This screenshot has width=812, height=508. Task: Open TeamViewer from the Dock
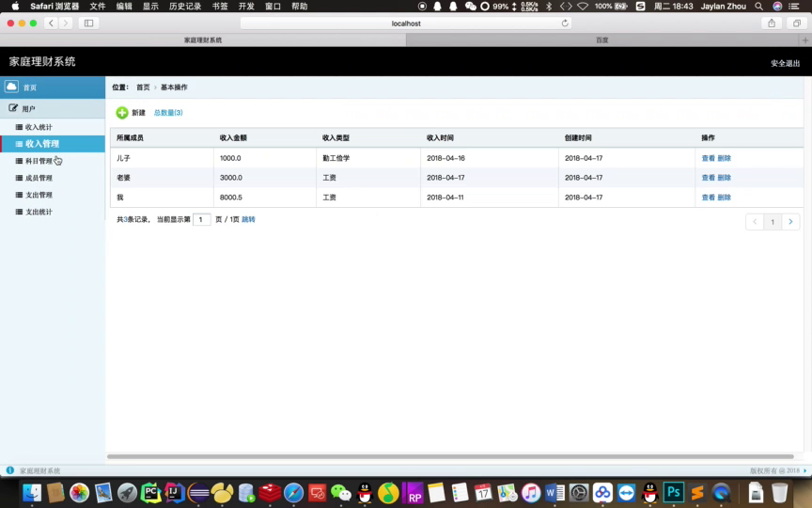(x=626, y=492)
